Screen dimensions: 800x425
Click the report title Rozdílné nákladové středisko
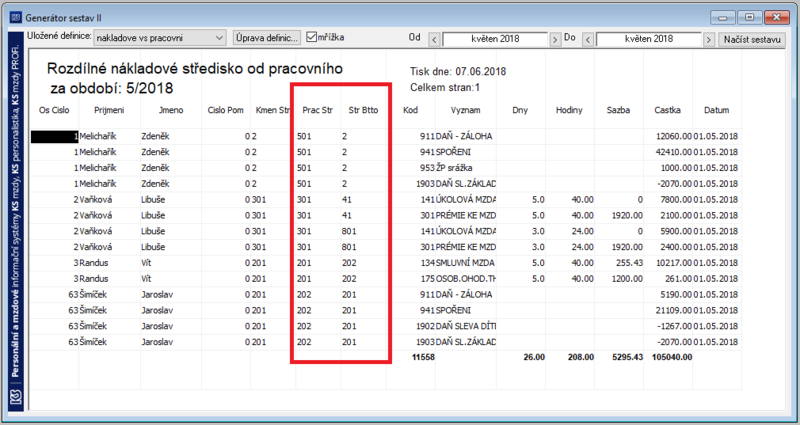[195, 68]
